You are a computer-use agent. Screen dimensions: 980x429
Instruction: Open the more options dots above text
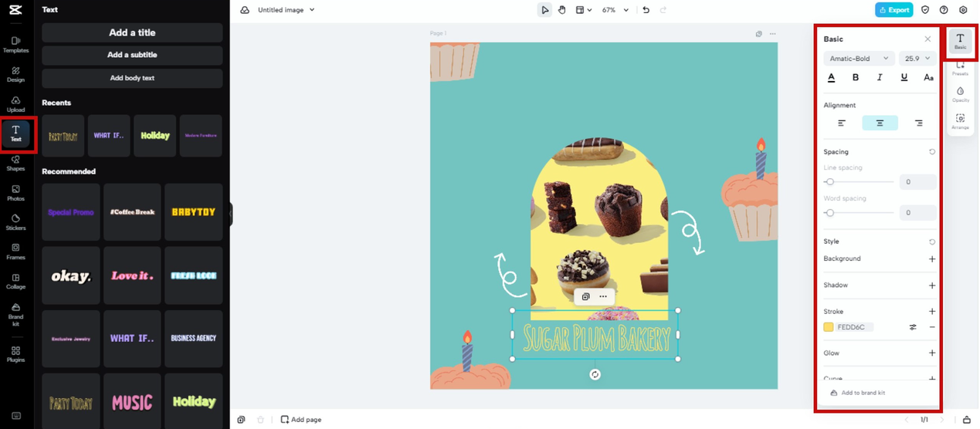pyautogui.click(x=603, y=296)
